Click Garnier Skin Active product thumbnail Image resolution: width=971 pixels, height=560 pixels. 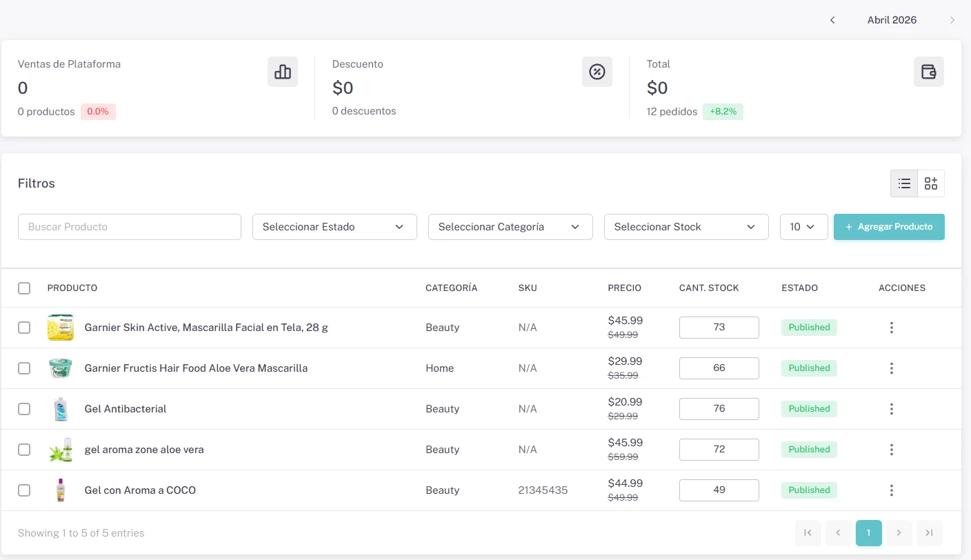click(x=61, y=328)
